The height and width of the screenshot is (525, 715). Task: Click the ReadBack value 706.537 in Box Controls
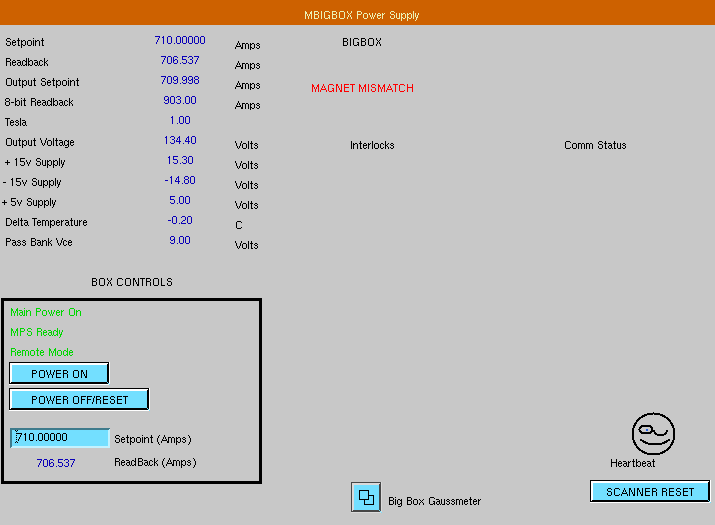pyautogui.click(x=56, y=463)
